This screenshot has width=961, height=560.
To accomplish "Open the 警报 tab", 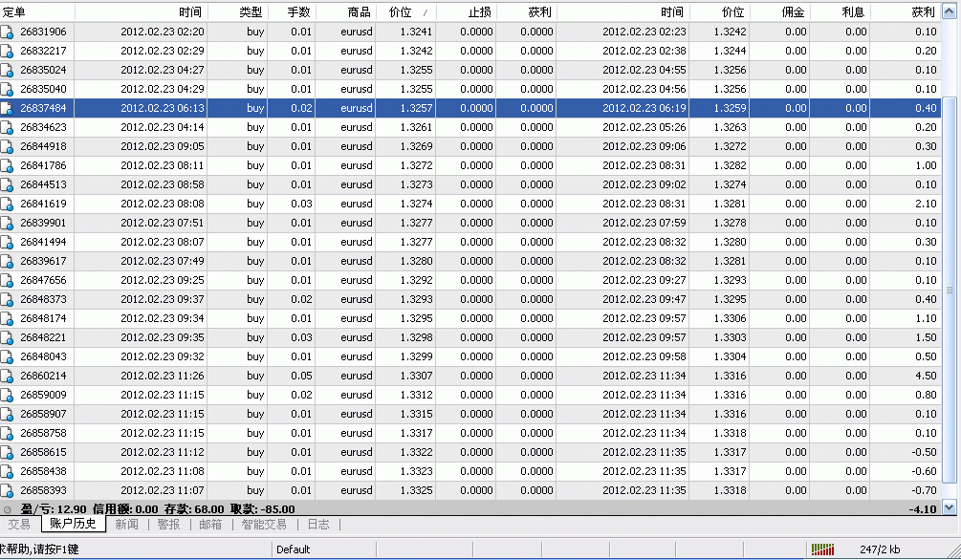I will point(168,525).
